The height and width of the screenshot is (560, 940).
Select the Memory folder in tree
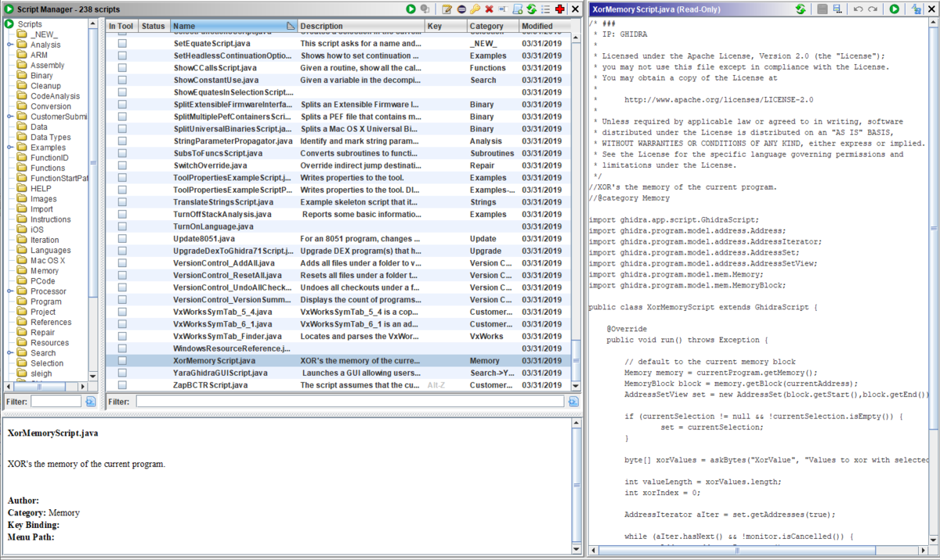[x=44, y=271]
